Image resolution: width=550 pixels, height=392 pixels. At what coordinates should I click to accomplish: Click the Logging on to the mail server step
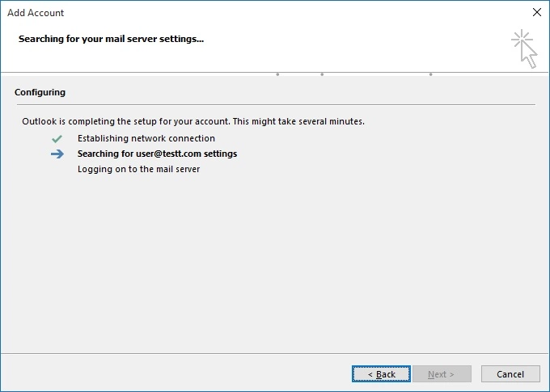coord(138,170)
